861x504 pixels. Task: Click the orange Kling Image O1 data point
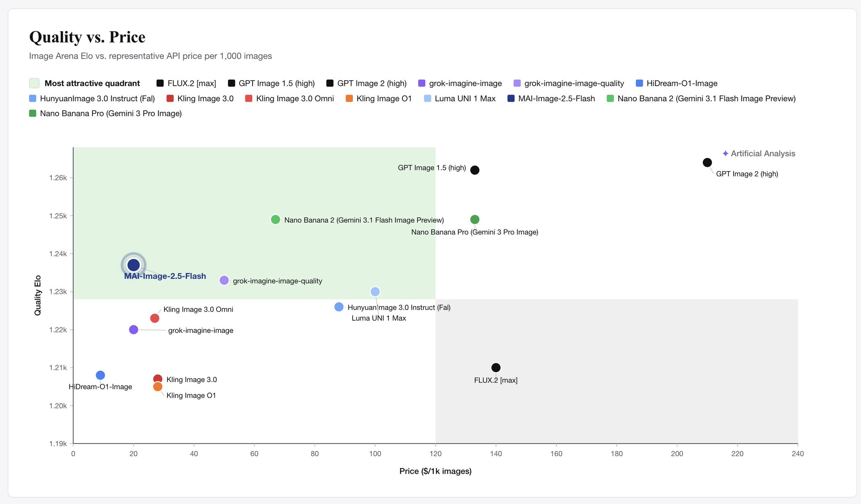point(158,386)
